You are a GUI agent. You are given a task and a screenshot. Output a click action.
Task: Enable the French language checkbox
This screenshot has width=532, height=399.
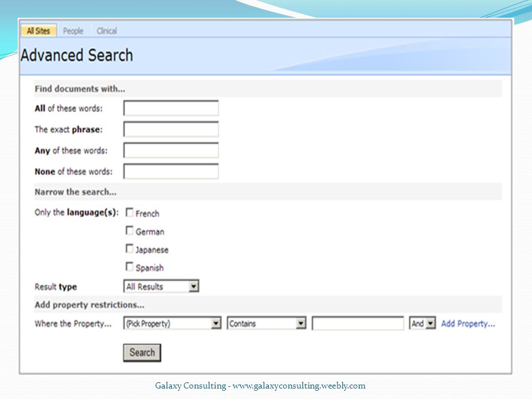(x=129, y=212)
